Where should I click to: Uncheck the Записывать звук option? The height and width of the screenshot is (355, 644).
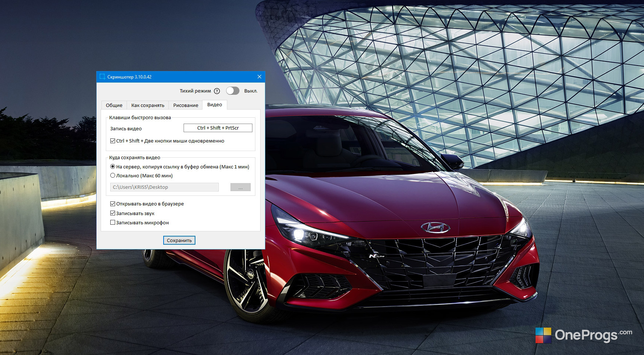coord(113,213)
